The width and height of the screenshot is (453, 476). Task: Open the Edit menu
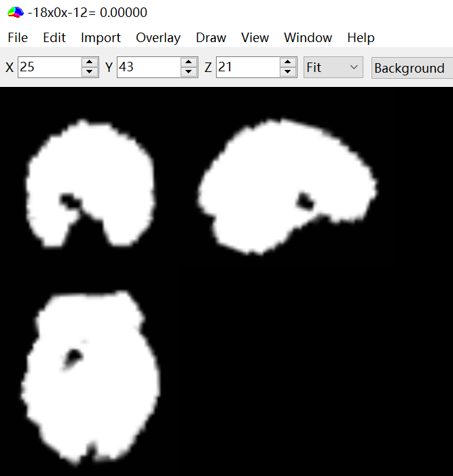pos(54,37)
